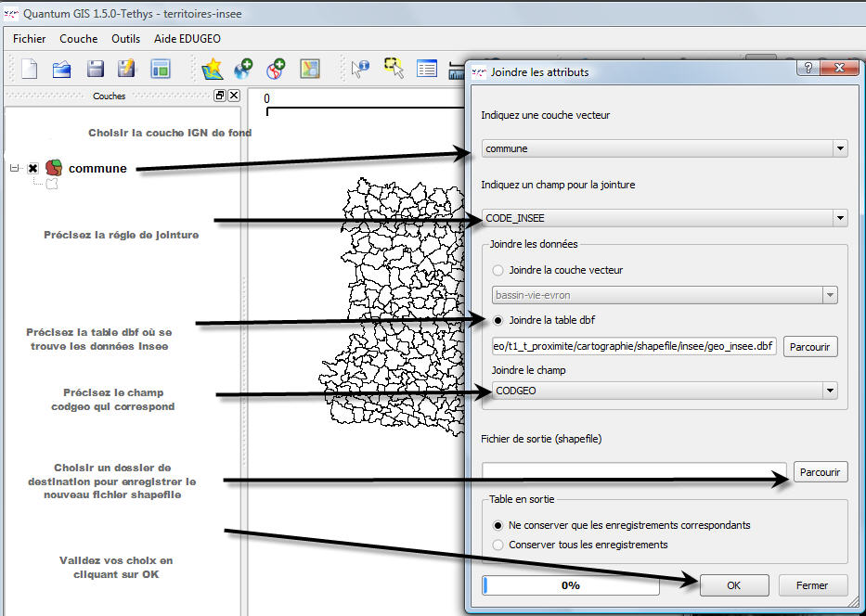This screenshot has width=866, height=616.
Task: Click the Select Features tool icon
Action: pyautogui.click(x=394, y=69)
